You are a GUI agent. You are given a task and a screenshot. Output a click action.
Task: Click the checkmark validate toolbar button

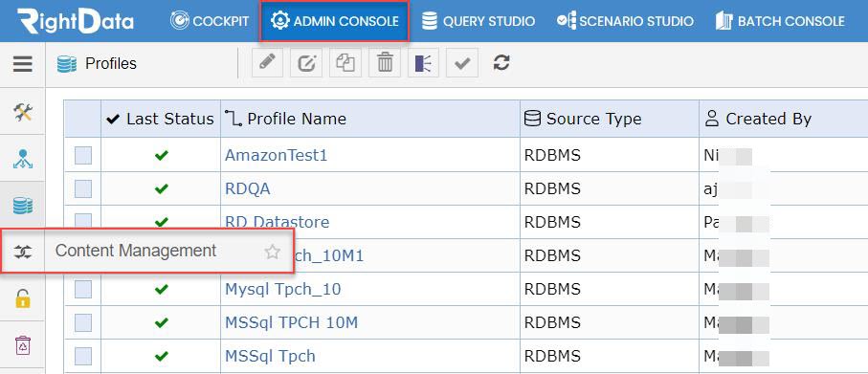click(x=462, y=63)
